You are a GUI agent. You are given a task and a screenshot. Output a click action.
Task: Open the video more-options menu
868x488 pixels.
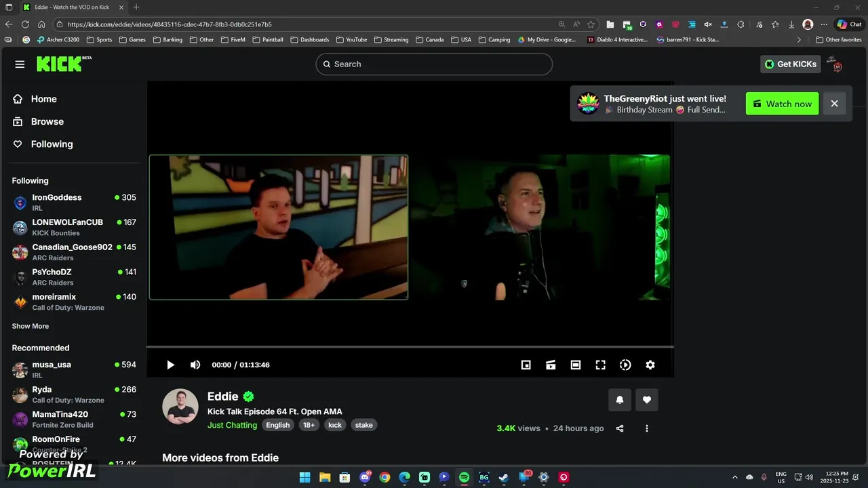[647, 428]
